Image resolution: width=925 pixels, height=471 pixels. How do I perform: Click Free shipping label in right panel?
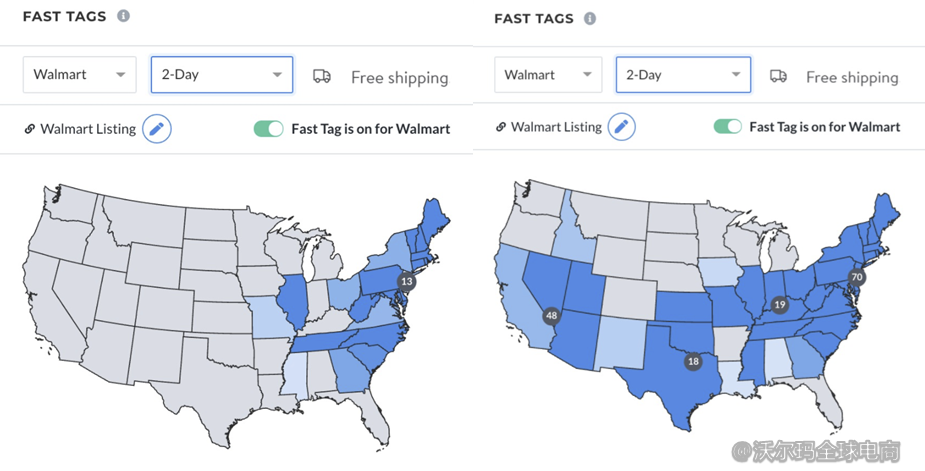[x=851, y=77]
